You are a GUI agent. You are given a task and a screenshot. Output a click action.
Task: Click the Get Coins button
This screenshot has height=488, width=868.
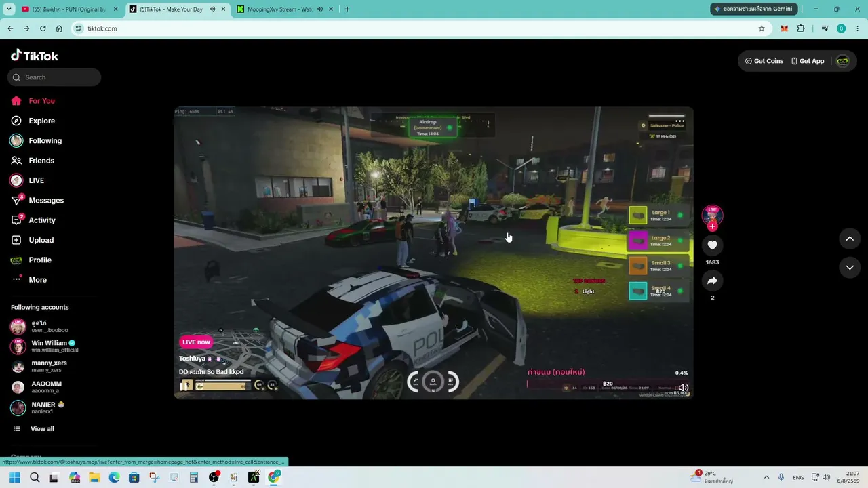(x=764, y=61)
